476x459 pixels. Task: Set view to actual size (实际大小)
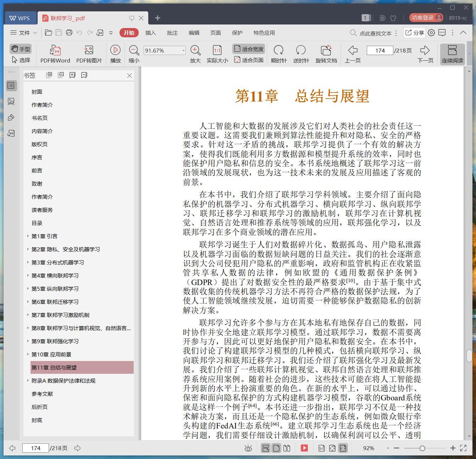tap(217, 54)
